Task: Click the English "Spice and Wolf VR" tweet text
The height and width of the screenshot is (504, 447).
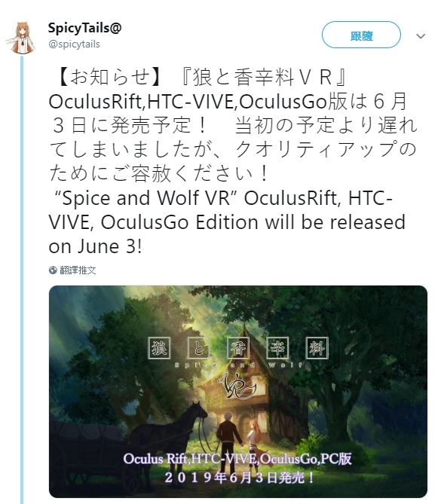Action: [x=227, y=222]
